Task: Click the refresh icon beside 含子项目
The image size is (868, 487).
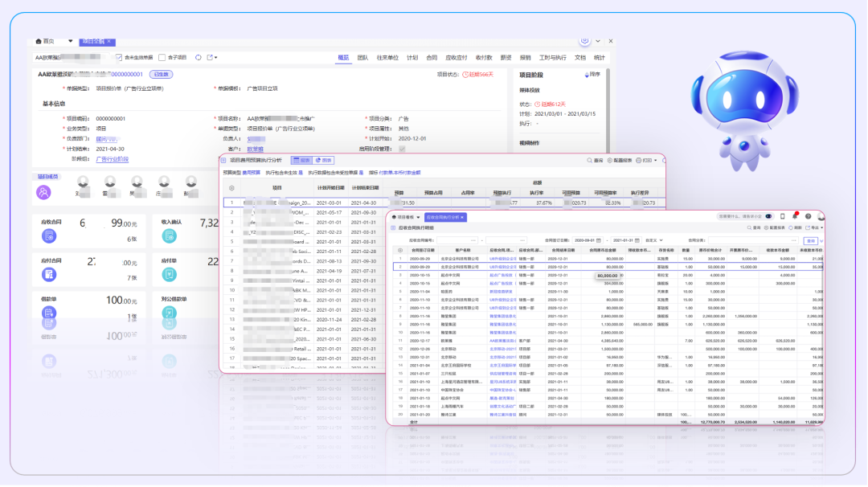Action: pos(198,58)
